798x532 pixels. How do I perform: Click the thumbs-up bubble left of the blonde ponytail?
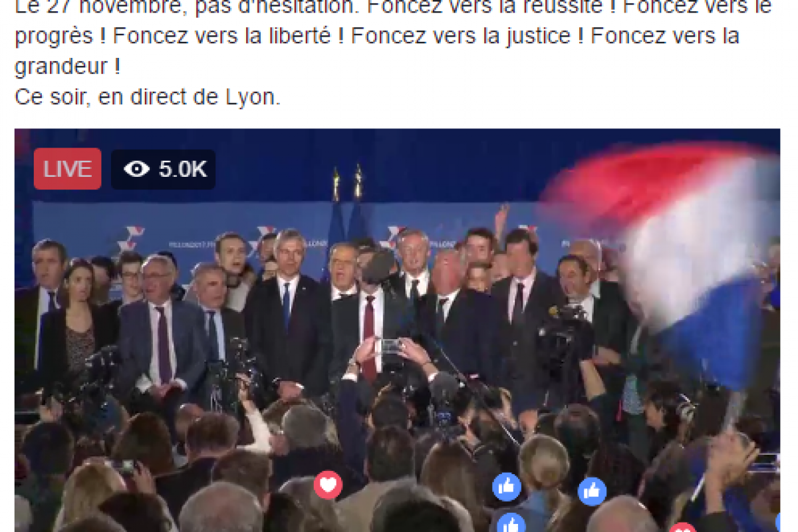coord(507,487)
